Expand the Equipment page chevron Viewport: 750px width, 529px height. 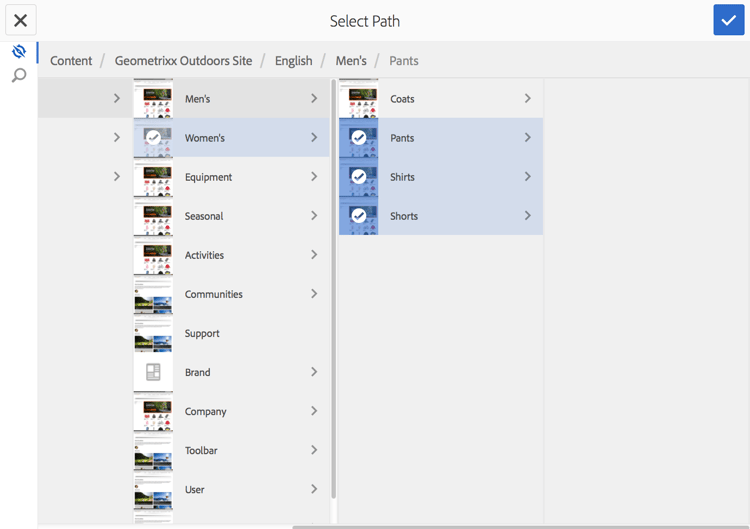tap(314, 177)
